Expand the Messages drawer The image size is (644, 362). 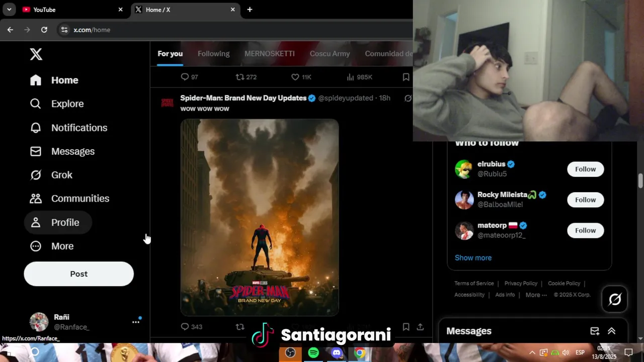[612, 331]
